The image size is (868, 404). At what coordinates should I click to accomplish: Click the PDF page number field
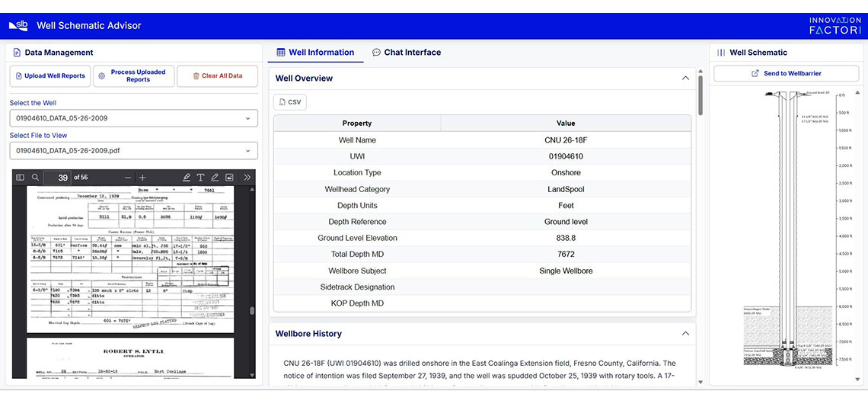click(57, 178)
